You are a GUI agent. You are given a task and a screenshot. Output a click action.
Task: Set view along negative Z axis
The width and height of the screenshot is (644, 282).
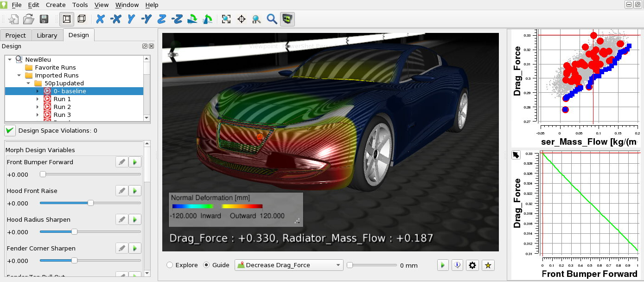click(177, 19)
